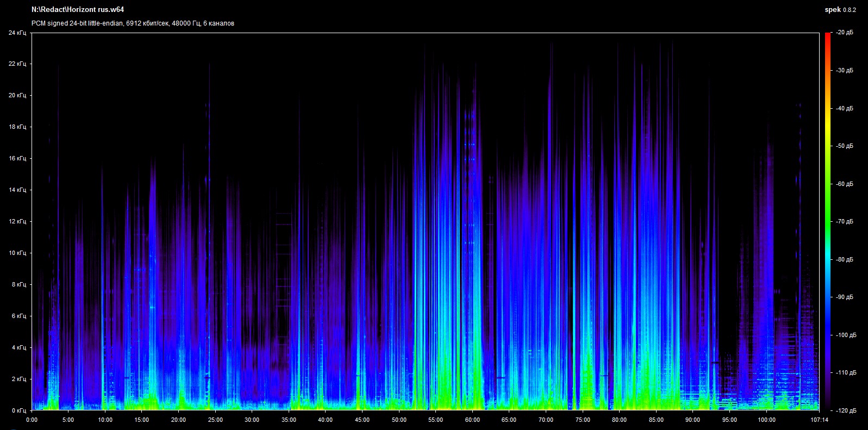Click the 12 кГц frequency axis label
Viewport: 868px width, 430px height.
17,222
